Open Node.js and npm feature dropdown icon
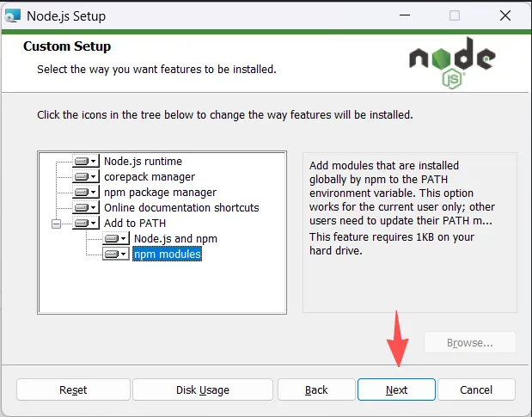 coord(116,238)
